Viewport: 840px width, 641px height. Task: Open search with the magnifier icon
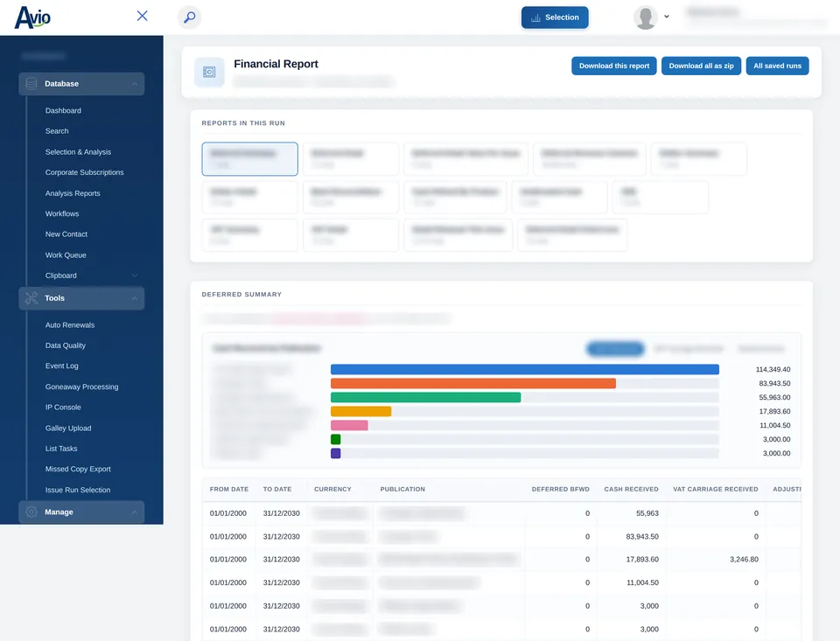tap(189, 17)
